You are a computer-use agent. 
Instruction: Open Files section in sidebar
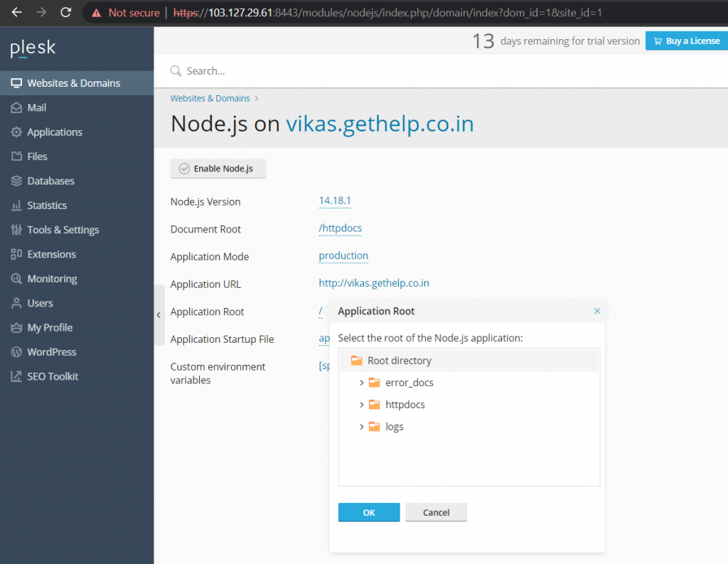(77, 156)
